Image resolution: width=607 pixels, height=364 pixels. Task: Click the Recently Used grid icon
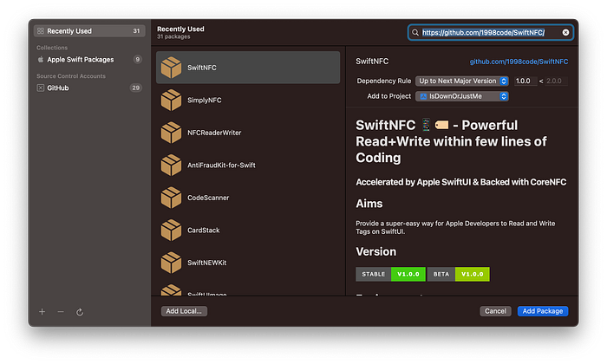(x=41, y=31)
